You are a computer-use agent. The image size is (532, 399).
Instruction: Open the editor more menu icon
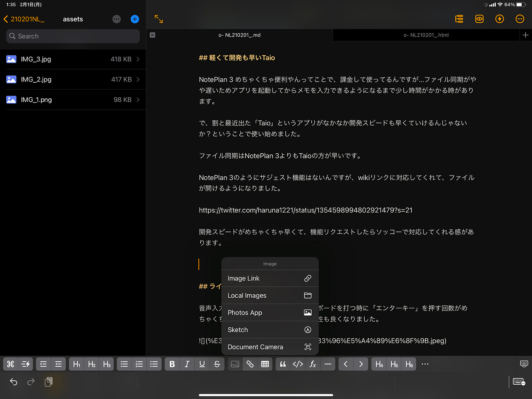point(520,19)
